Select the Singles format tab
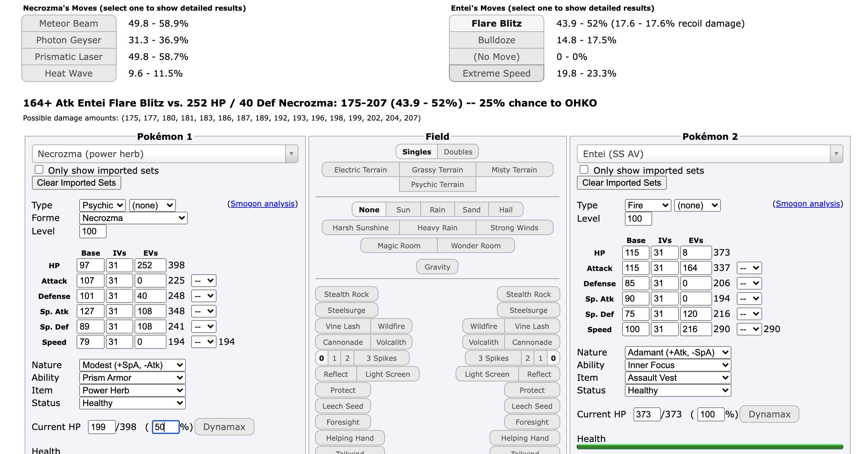Image resolution: width=868 pixels, height=454 pixels. (x=416, y=152)
